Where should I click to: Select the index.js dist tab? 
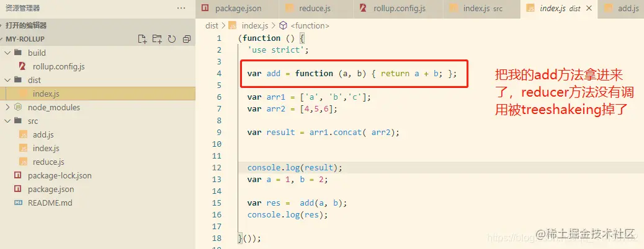(559, 9)
